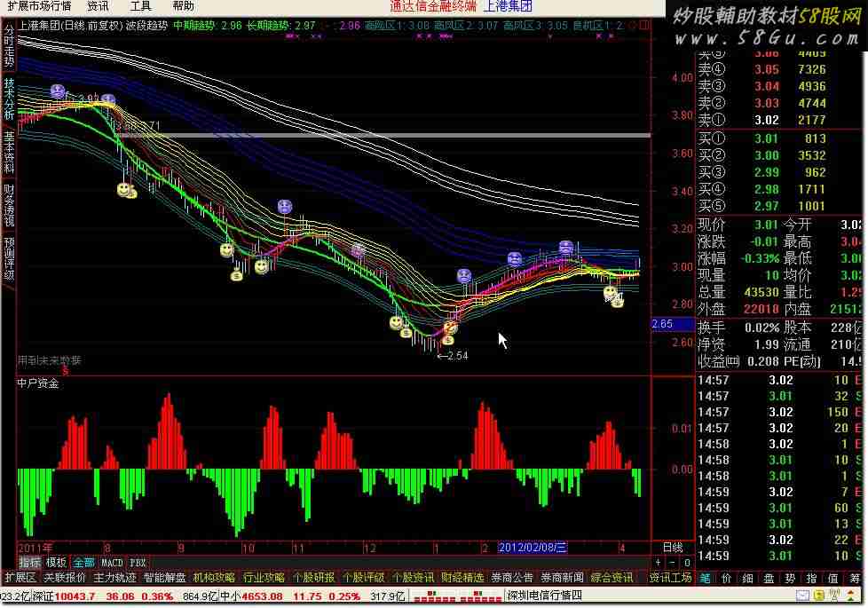Click the yellow note status bar icon
The image size is (868, 608).
click(818, 596)
